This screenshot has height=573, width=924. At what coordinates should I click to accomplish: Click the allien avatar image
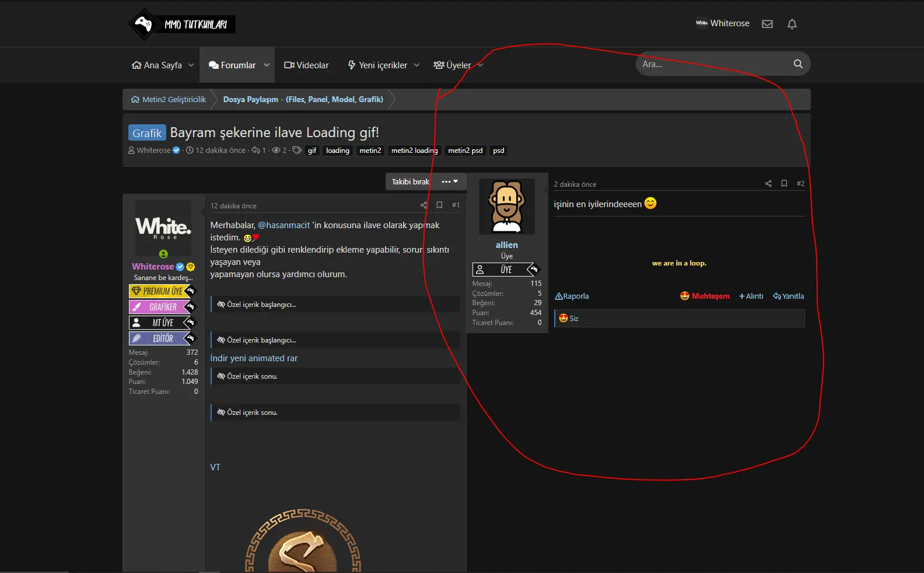point(506,207)
